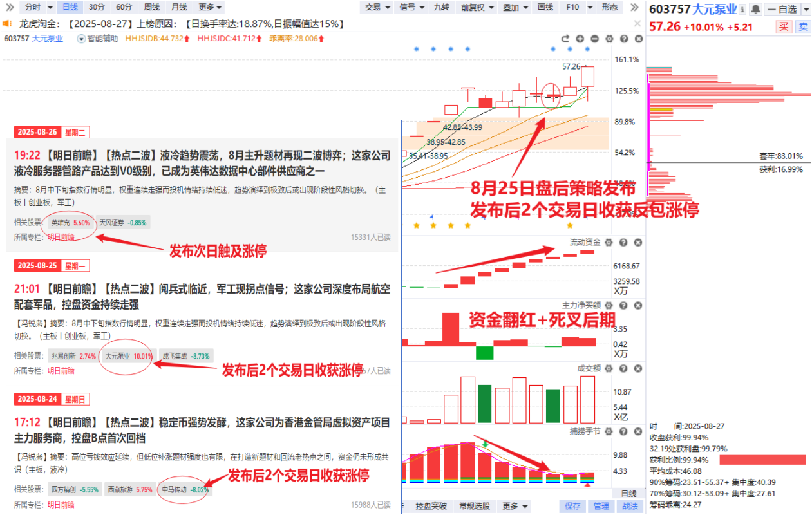Select the 画线 drawing tool
This screenshot has height=515, width=812.
click(545, 7)
